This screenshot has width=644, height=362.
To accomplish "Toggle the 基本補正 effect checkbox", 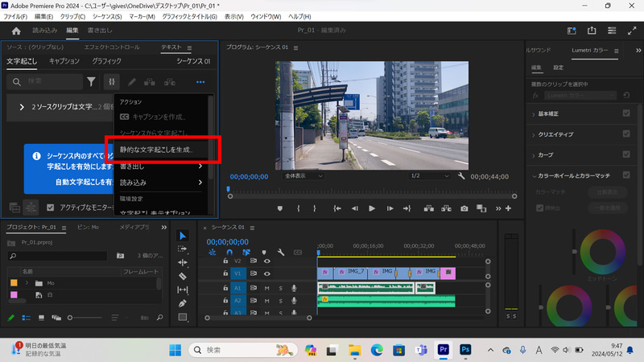I will tap(626, 113).
